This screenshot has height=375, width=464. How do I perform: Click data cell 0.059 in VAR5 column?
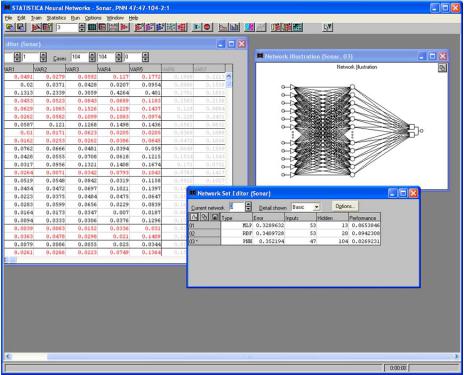coord(145,149)
